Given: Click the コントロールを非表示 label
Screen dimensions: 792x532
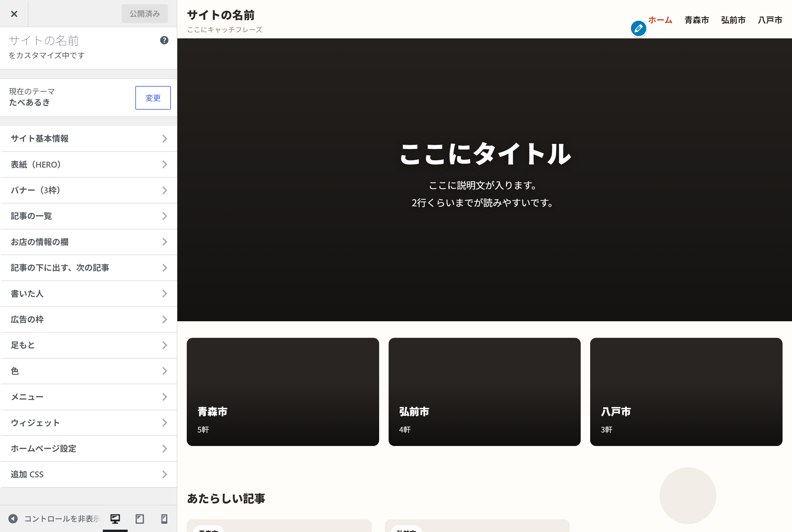Looking at the screenshot, I should click(x=62, y=519).
